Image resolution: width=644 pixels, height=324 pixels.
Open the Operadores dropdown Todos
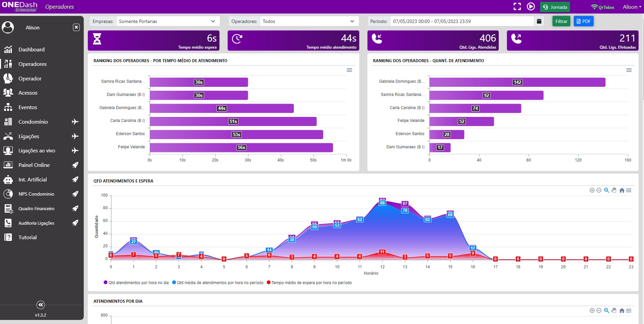tap(309, 21)
